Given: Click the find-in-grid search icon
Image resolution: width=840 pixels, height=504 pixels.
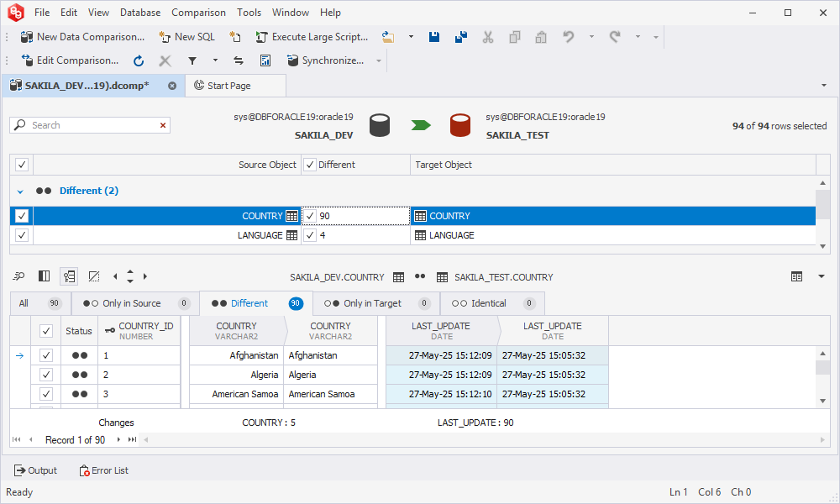Looking at the screenshot, I should click(x=18, y=276).
